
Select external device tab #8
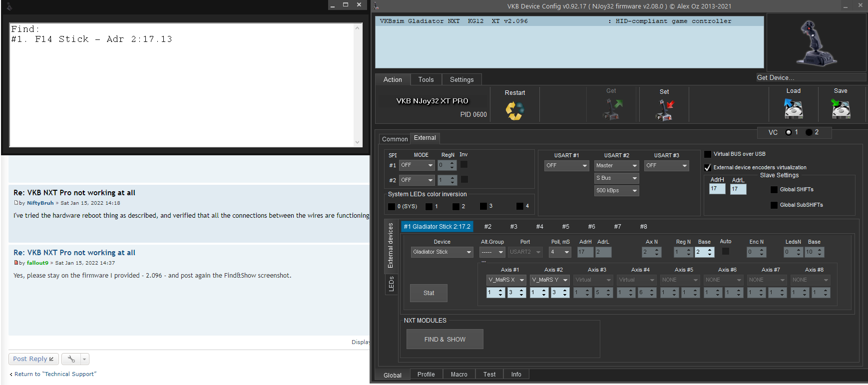pos(644,227)
